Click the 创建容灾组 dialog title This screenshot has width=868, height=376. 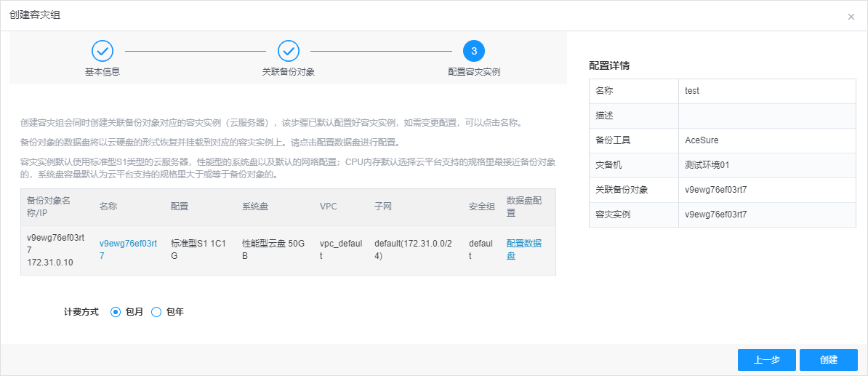pyautogui.click(x=35, y=15)
